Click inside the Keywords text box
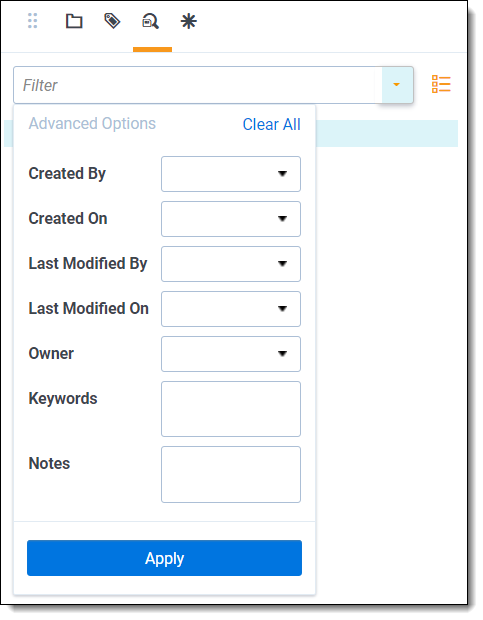Viewport: 483px width, 620px height. point(231,409)
